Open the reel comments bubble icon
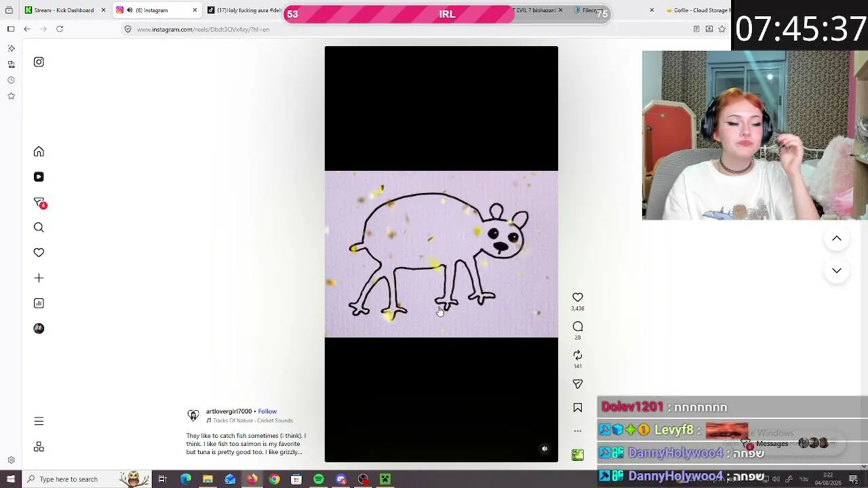 pyautogui.click(x=578, y=327)
